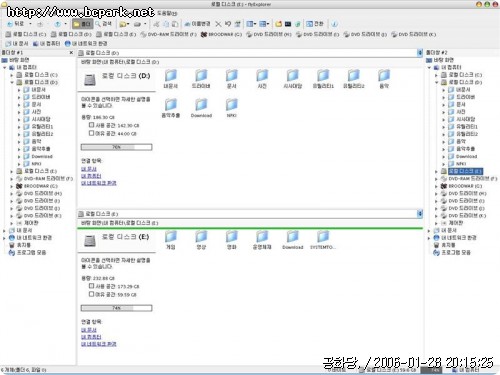The width and height of the screenshot is (500, 375).
Task: Close folder pane #1 with its X
Action: coord(71,53)
